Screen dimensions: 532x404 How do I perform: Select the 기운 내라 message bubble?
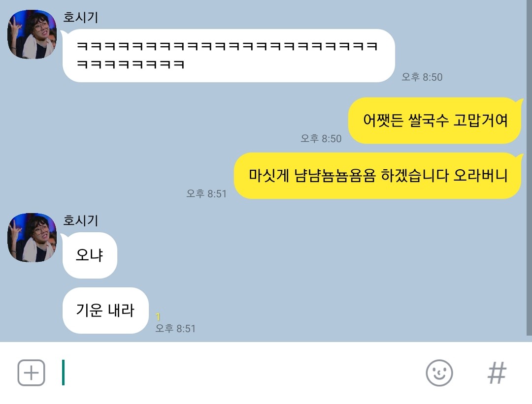point(105,311)
